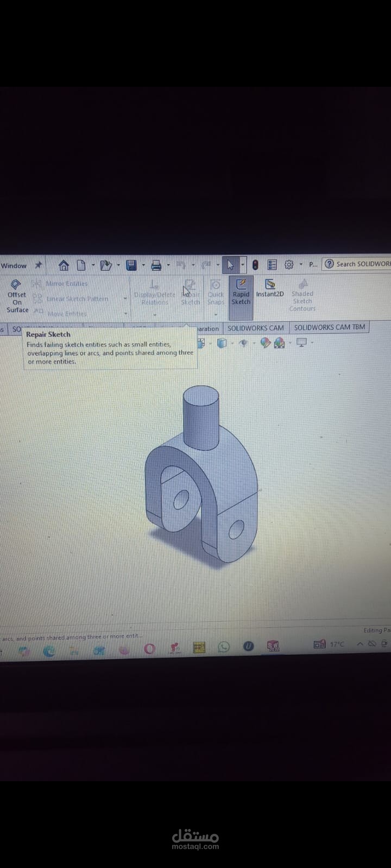Viewport: 391px width, 868px height.
Task: Open the Opera browser taskbar icon
Action: tap(149, 649)
